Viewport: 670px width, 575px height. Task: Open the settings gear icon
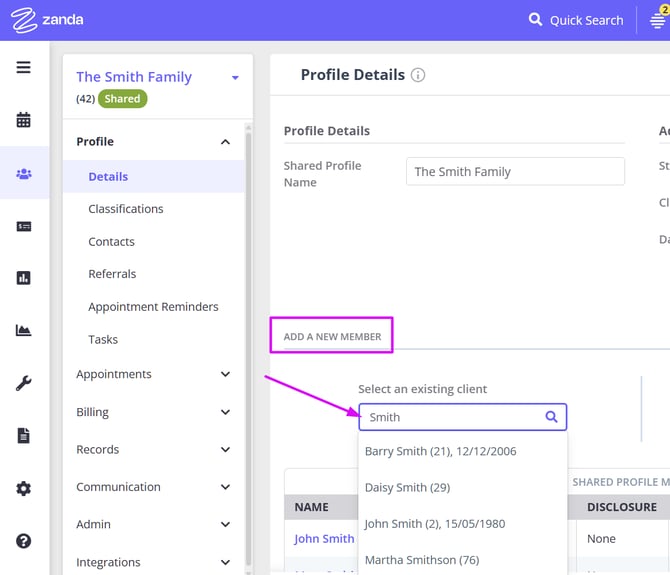pyautogui.click(x=23, y=489)
